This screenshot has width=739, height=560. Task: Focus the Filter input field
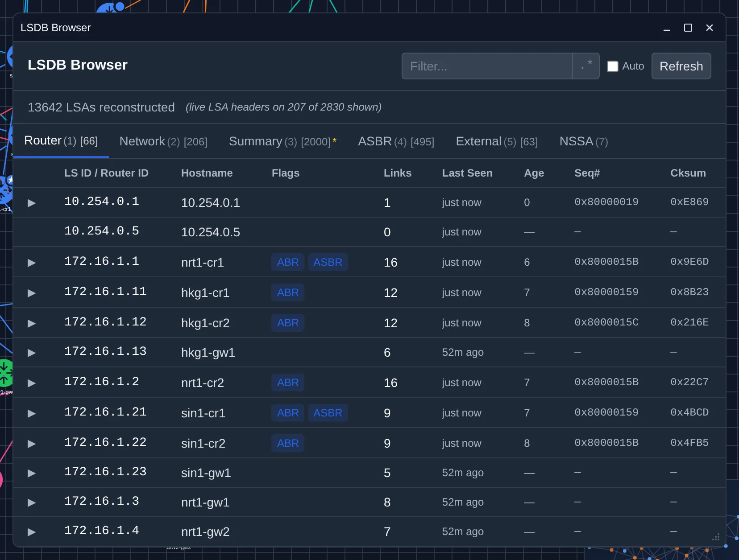click(x=487, y=66)
